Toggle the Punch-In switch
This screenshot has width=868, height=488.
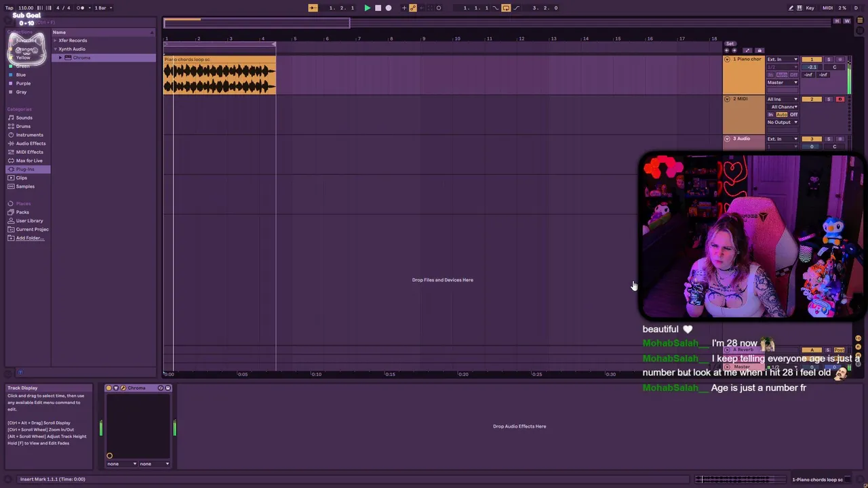click(495, 7)
